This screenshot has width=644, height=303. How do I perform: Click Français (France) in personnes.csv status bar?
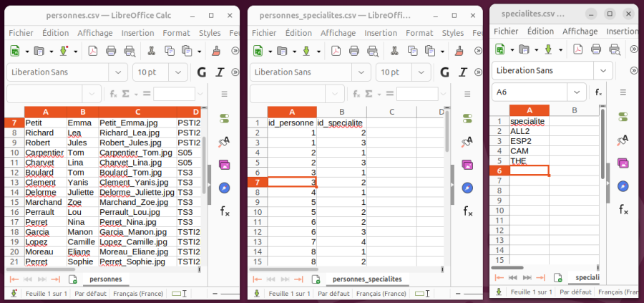click(138, 294)
